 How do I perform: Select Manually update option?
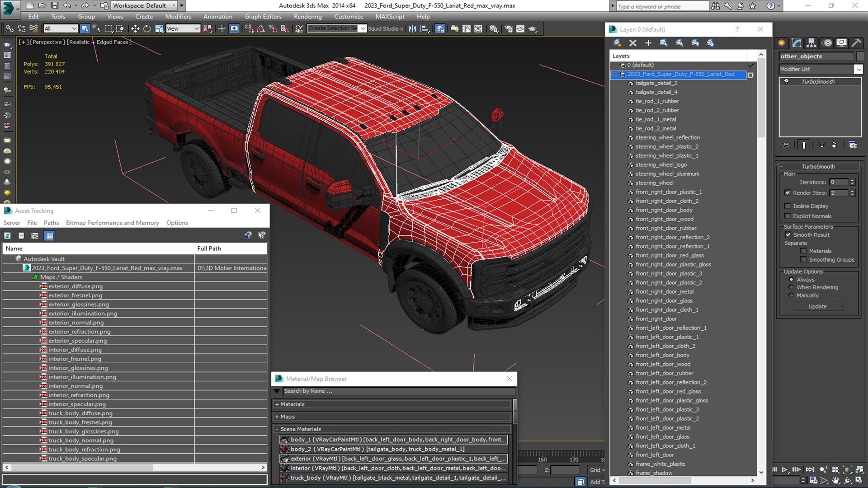pos(791,296)
